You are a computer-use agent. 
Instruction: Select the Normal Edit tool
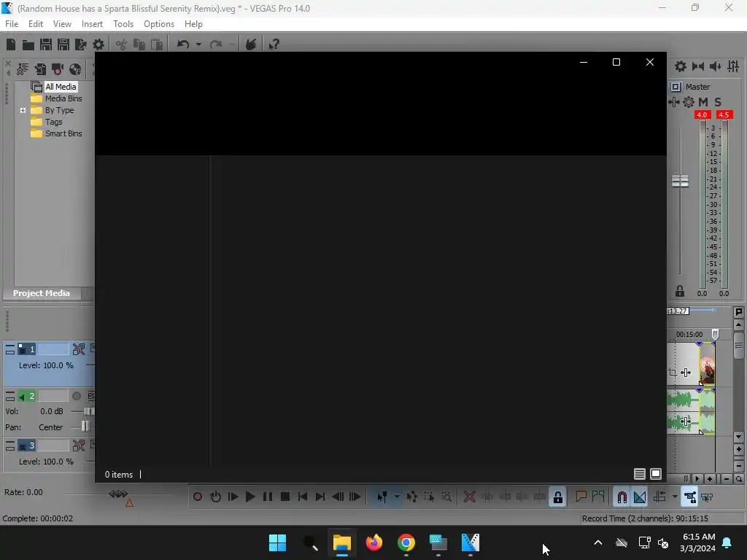tap(382, 497)
